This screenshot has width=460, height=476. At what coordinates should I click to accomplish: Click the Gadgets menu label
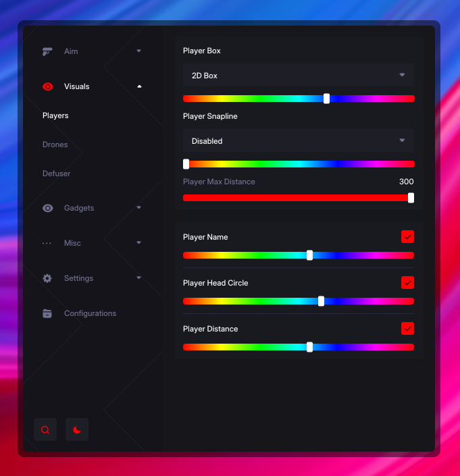pos(79,208)
